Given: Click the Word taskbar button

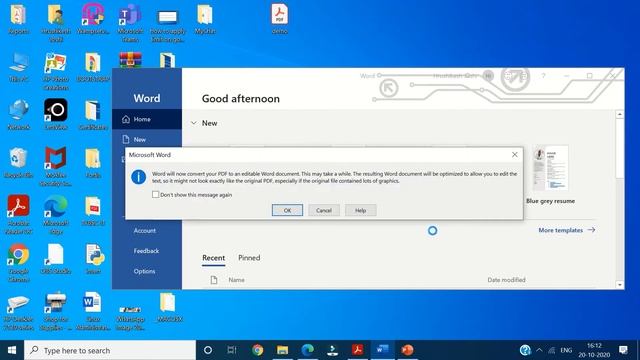Looking at the screenshot, I should click(x=382, y=350).
